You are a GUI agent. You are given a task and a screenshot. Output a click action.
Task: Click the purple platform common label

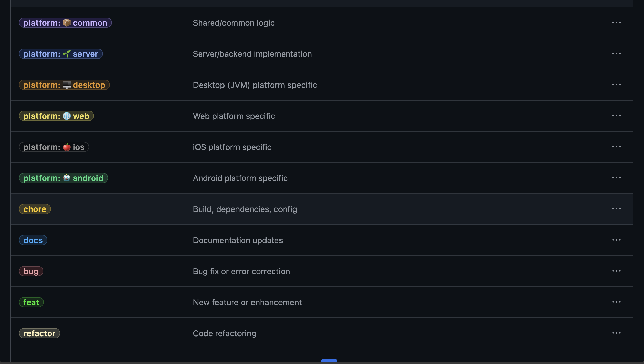65,23
